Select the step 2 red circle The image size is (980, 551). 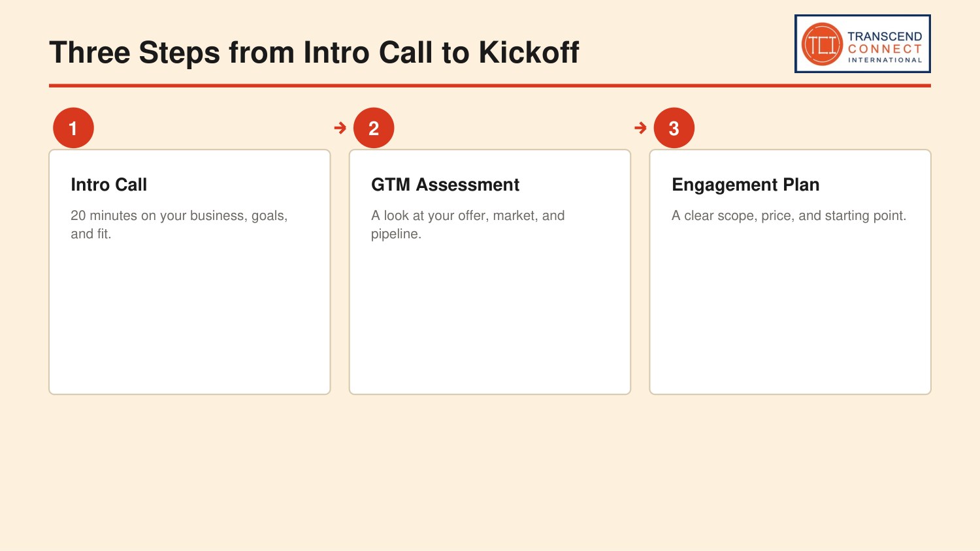(374, 128)
